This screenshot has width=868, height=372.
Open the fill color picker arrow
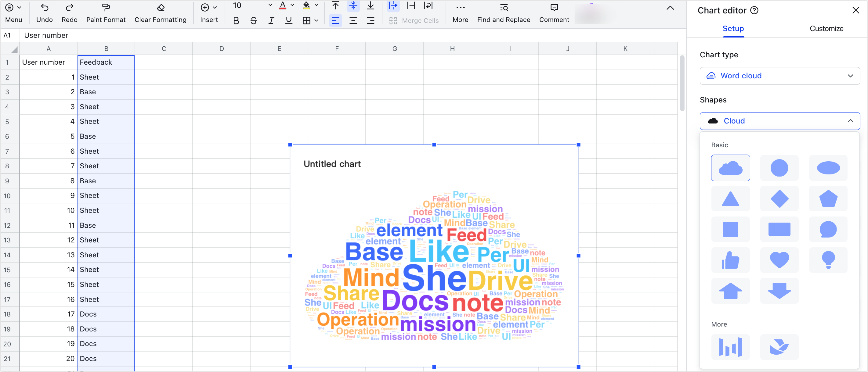[316, 5]
